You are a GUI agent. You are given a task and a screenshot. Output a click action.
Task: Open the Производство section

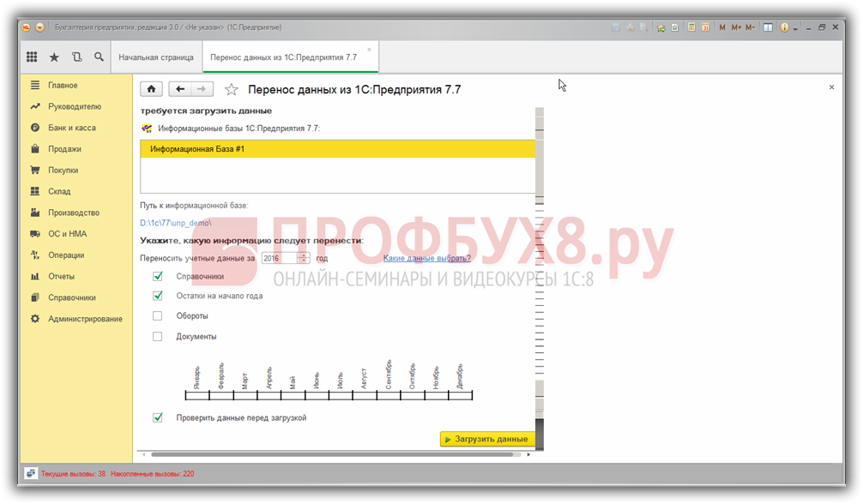[x=74, y=213]
